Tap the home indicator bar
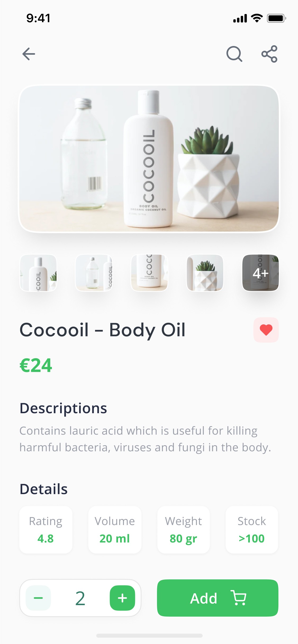The width and height of the screenshot is (298, 644). pos(149,636)
